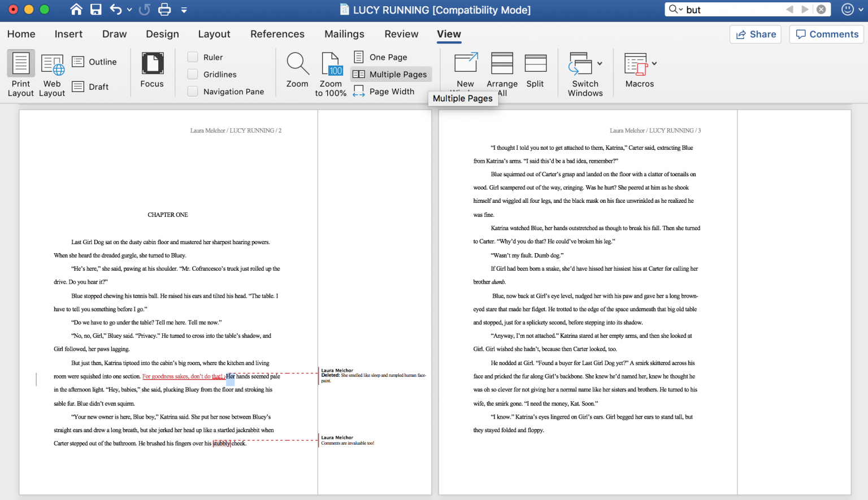Enable the Ruler checkbox
The height and width of the screenshot is (500, 868).
[x=193, y=56]
